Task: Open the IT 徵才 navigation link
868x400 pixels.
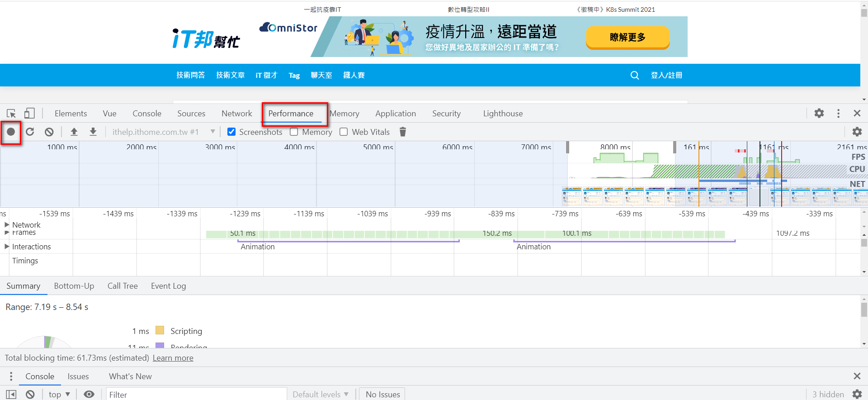Action: [x=266, y=75]
